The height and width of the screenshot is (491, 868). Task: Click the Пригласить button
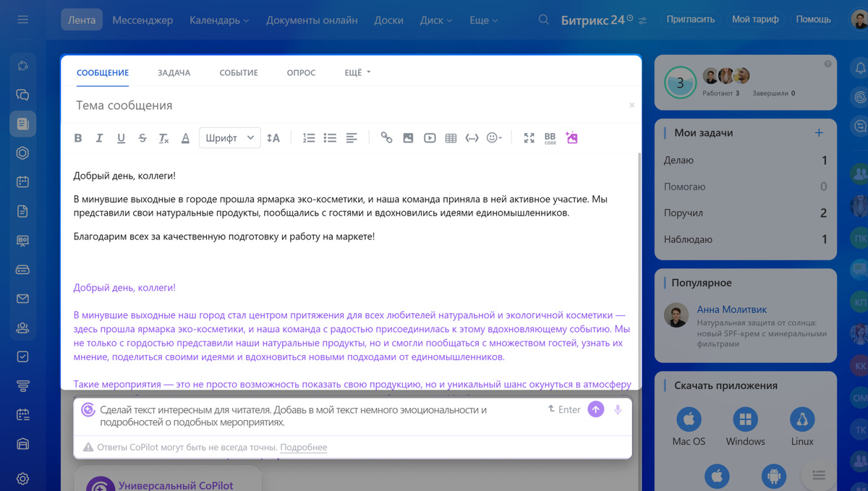691,19
